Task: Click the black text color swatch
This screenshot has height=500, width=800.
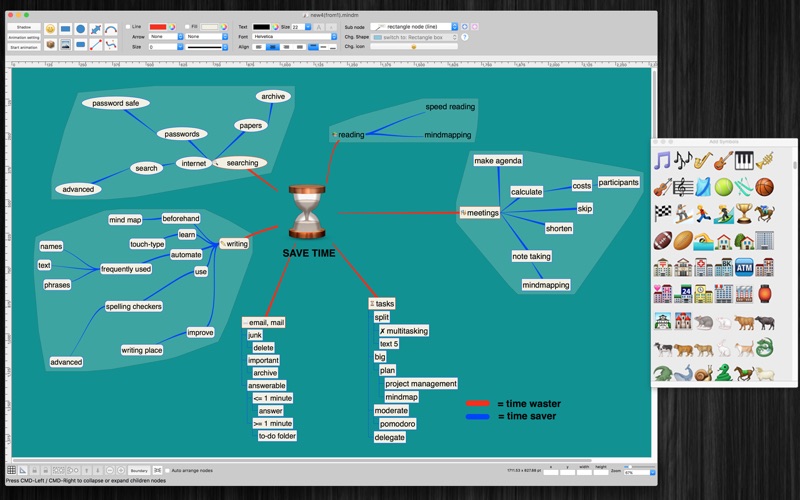Action: (261, 27)
